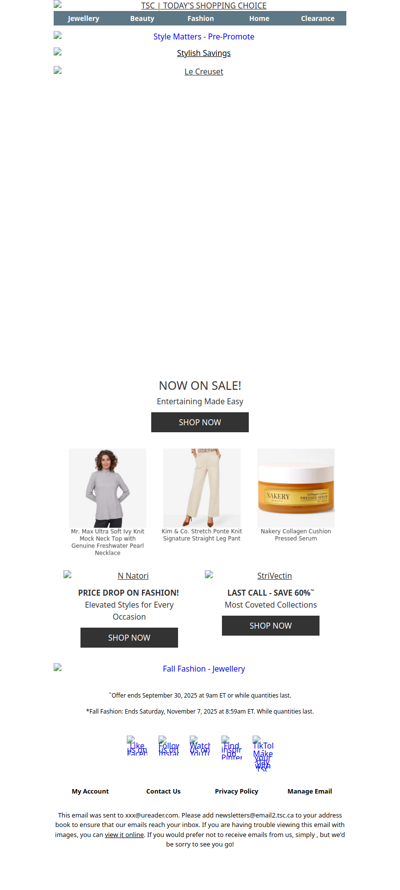View the Nakery Collagen Pressed Serum thumbnail
This screenshot has height=890, width=400.
296,488
